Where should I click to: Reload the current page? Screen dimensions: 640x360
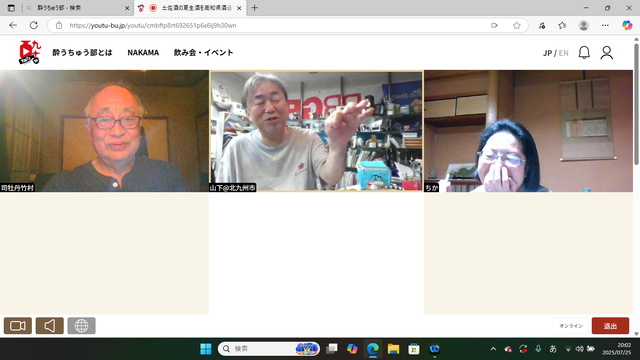click(x=34, y=25)
